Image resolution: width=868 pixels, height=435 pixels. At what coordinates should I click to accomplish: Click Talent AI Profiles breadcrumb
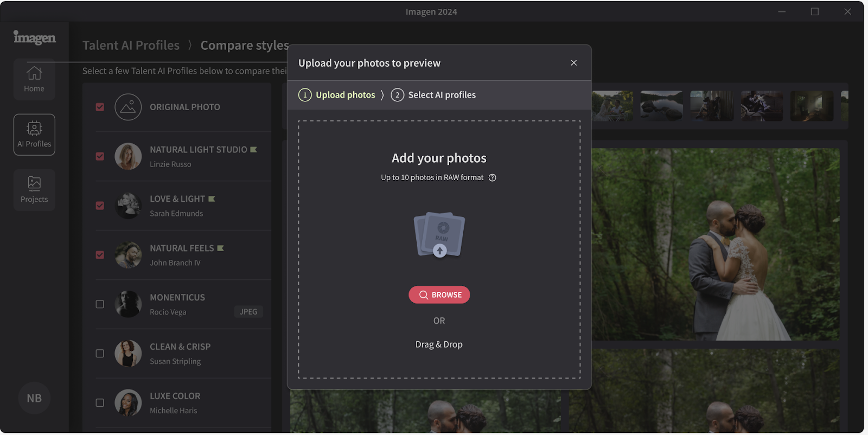(131, 45)
